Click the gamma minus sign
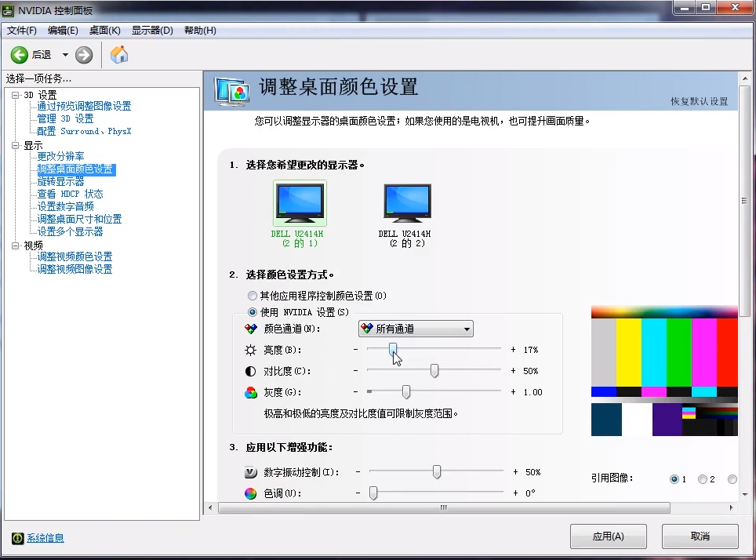This screenshot has width=756, height=560. [356, 392]
